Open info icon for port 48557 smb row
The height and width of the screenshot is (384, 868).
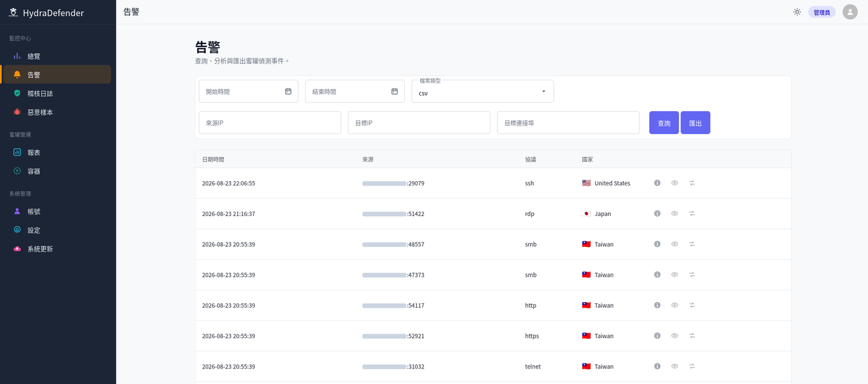657,244
